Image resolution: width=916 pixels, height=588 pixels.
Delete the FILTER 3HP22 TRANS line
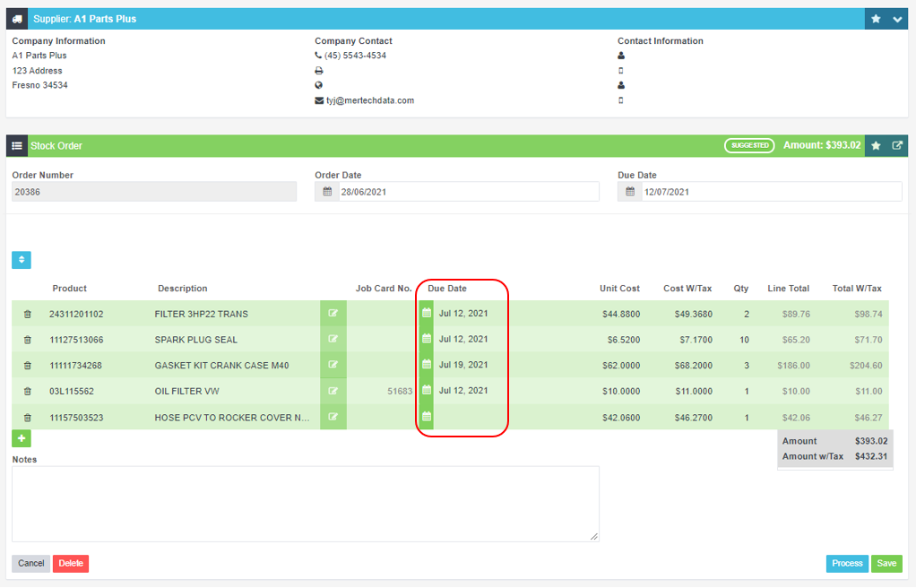[x=28, y=314]
